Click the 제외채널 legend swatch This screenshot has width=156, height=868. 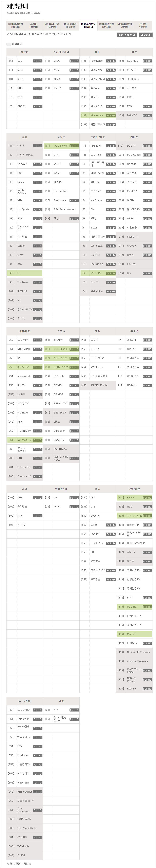click(9, 44)
